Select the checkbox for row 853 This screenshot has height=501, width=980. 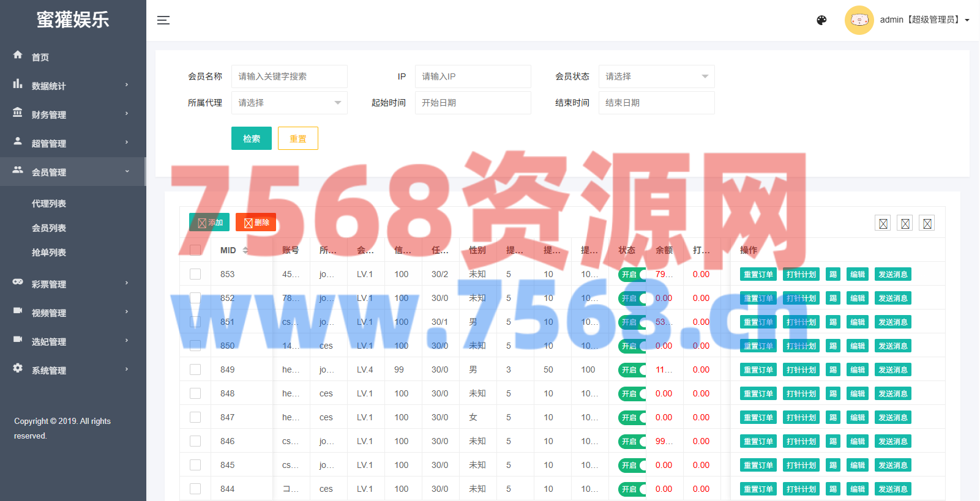[x=195, y=274]
